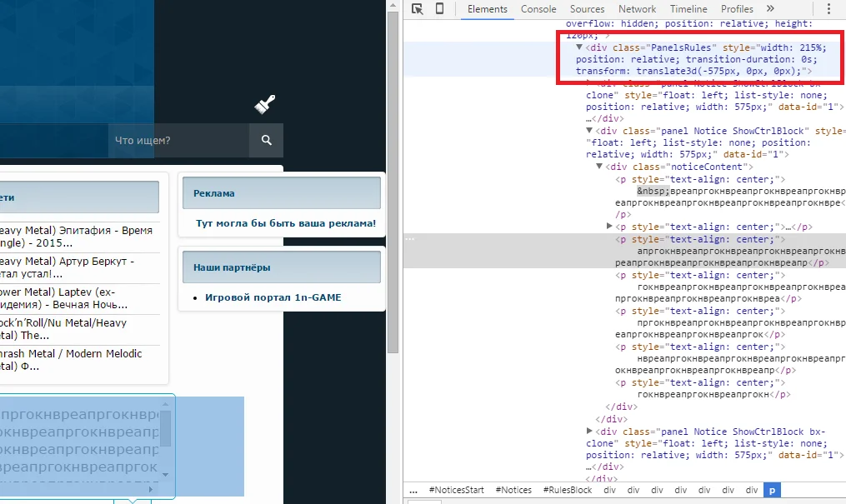The height and width of the screenshot is (504, 846).
Task: Open the 'Эпитафия - Время' news link
Action: click(x=76, y=237)
